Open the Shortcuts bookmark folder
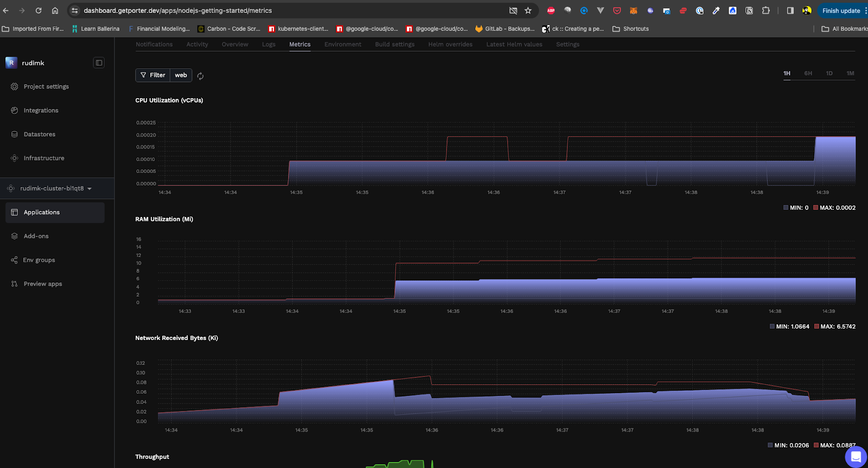Viewport: 868px width, 468px height. (630, 29)
